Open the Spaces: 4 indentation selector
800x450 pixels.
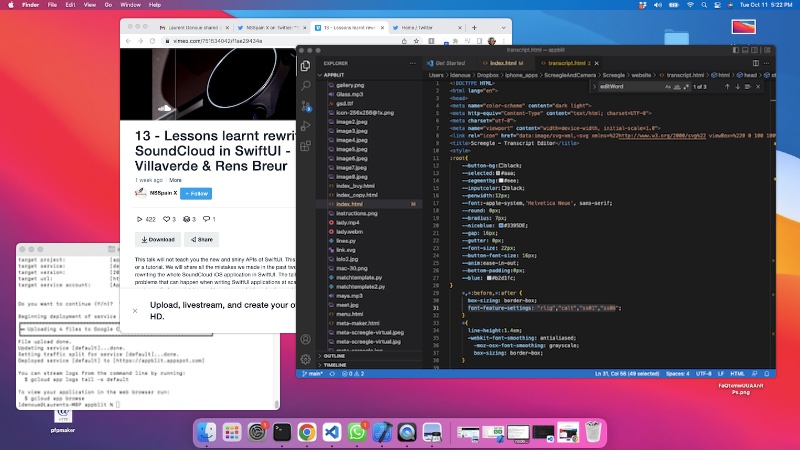[x=678, y=374]
